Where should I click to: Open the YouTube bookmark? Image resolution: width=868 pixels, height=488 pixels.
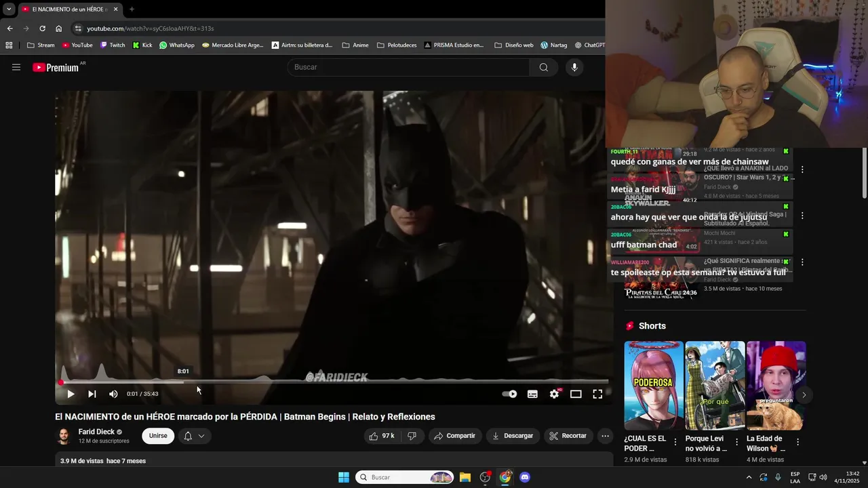point(77,45)
